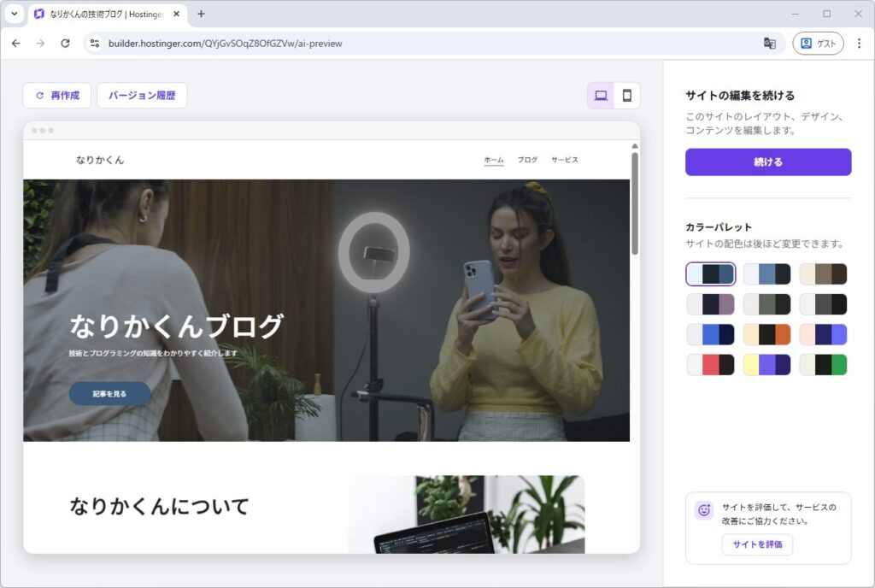Open the ゲスト profile menu

[818, 44]
